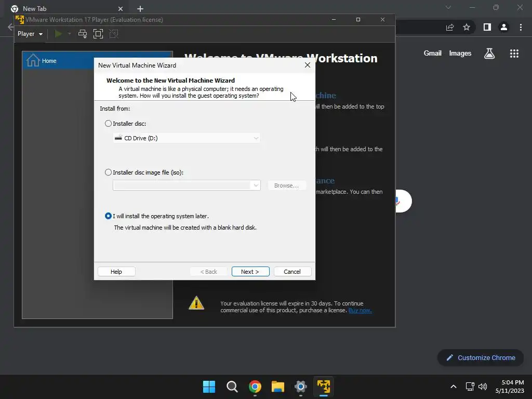Open Chrome tab search chevron
Screen dimensions: 532x399
[448, 7]
